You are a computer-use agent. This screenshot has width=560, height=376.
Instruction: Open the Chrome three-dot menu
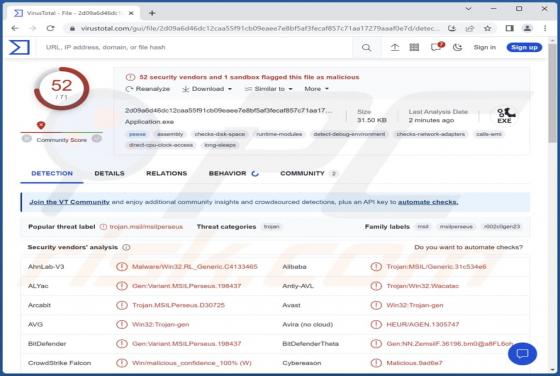pos(545,28)
